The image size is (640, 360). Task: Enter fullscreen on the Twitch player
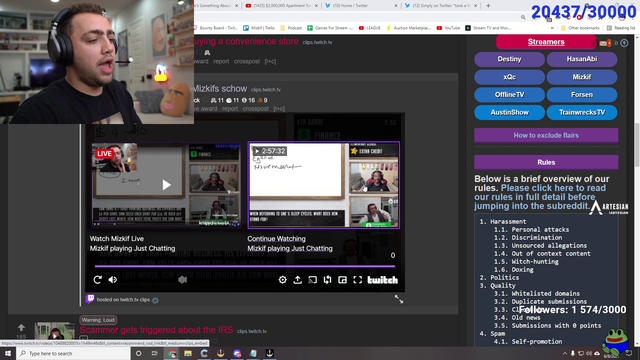click(x=358, y=280)
